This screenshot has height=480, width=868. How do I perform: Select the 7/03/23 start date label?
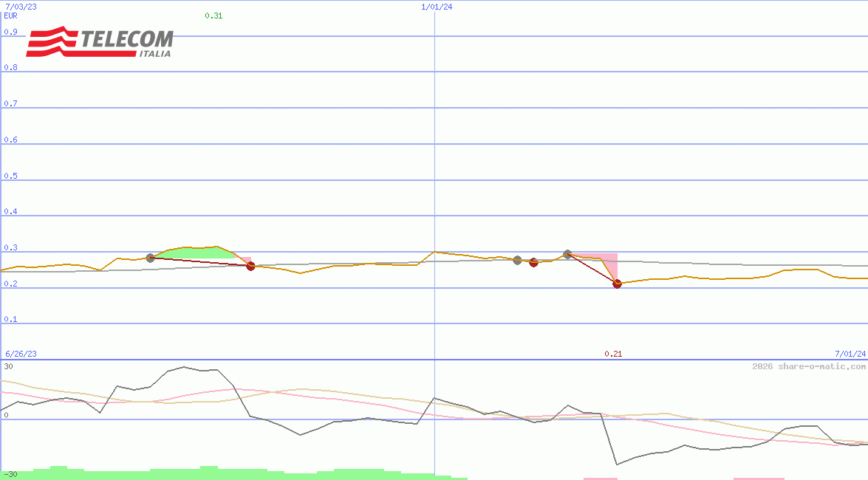tap(21, 7)
